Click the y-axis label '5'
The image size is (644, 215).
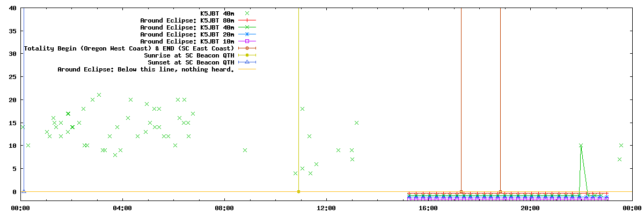14,169
